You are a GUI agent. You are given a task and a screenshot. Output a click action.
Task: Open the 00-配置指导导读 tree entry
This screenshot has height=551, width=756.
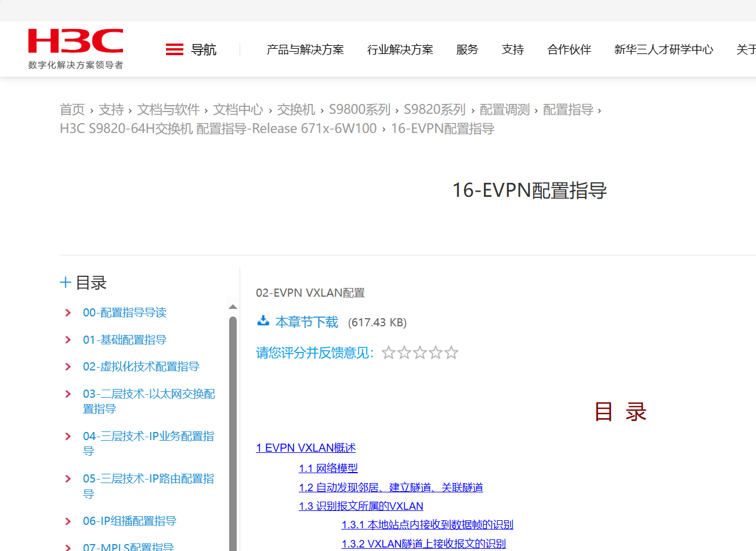click(125, 313)
